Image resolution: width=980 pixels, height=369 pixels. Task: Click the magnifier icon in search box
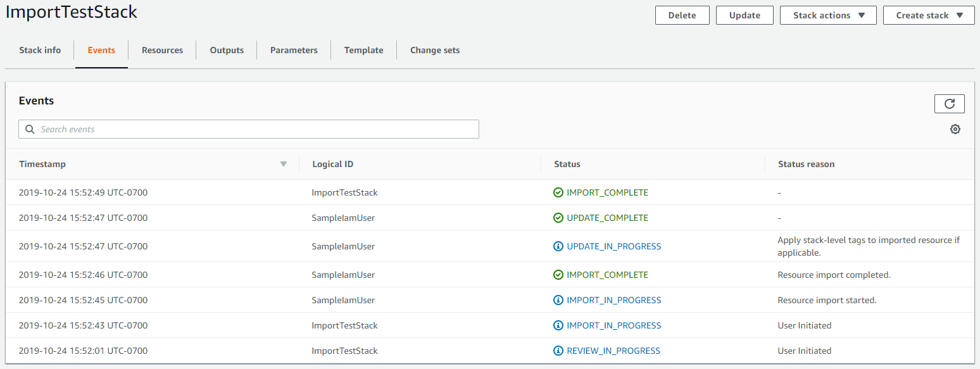coord(30,129)
